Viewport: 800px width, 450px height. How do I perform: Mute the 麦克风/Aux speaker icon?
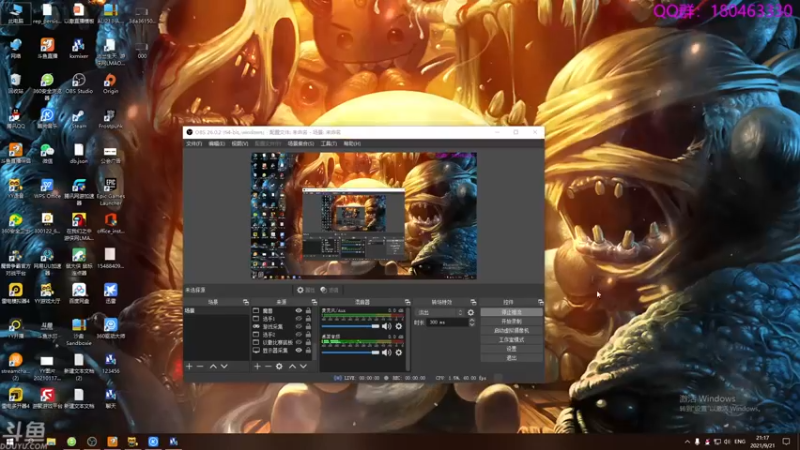click(387, 326)
